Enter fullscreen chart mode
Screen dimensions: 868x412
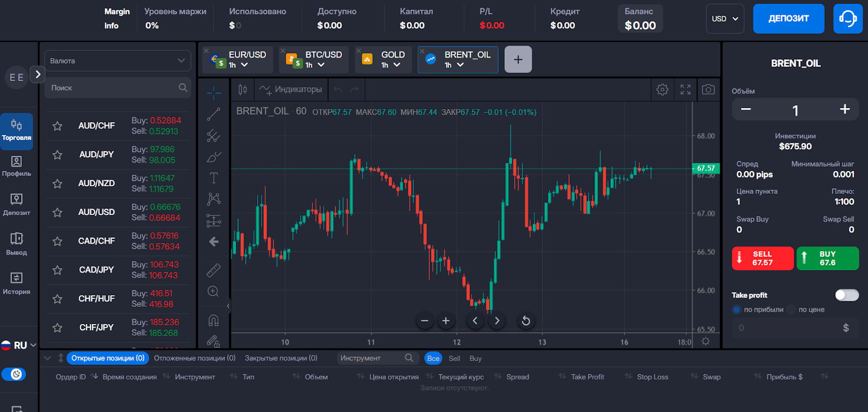[x=686, y=90]
